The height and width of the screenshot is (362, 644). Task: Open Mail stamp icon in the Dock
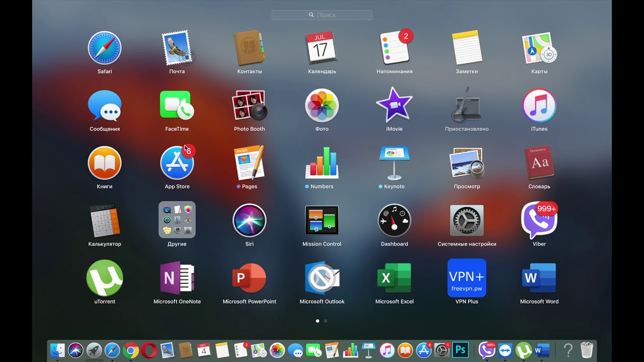pyautogui.click(x=167, y=350)
